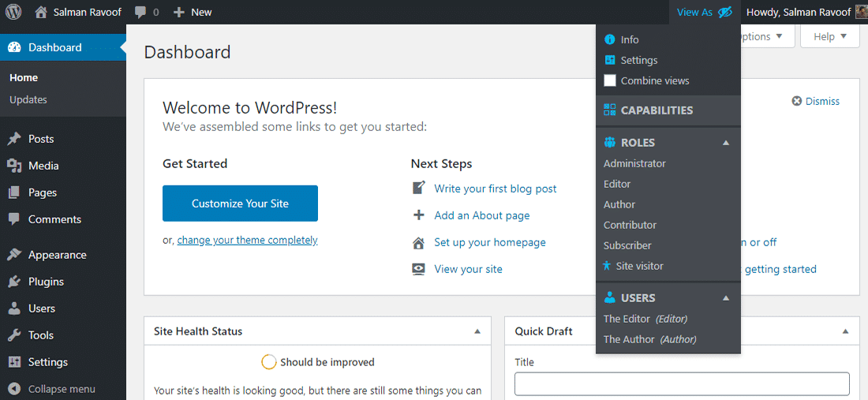Enable the Combine views checkbox
Screen dimensions: 868x400
610,80
